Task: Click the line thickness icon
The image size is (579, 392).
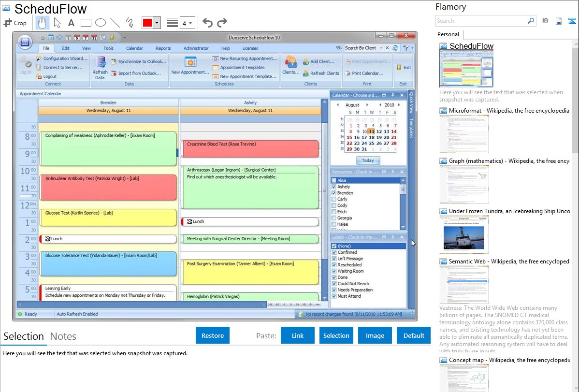Action: (172, 23)
